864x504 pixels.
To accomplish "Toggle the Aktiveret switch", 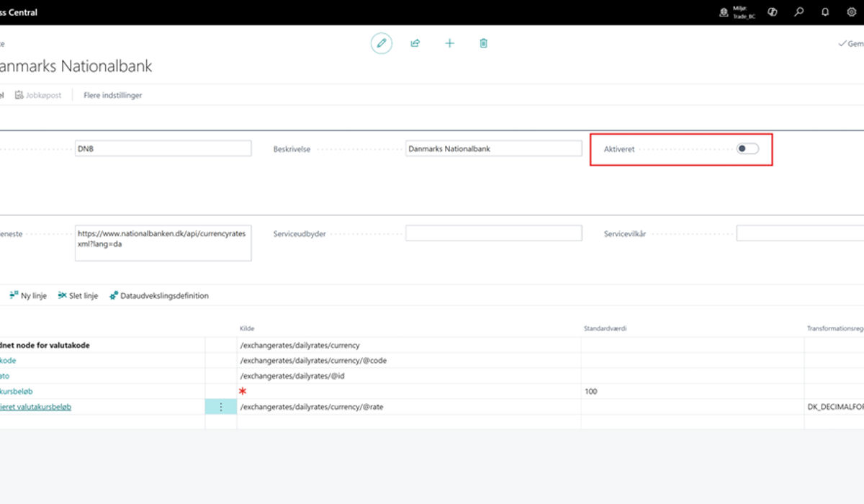I will (x=747, y=149).
